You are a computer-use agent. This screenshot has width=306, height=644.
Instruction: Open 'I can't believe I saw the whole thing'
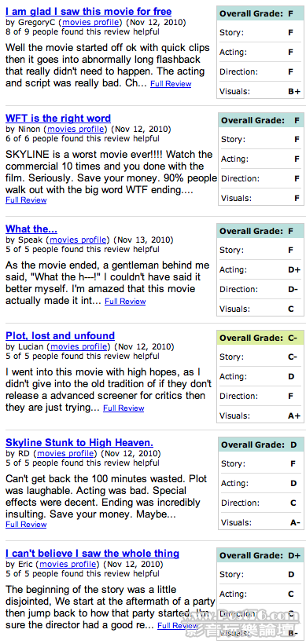92,553
